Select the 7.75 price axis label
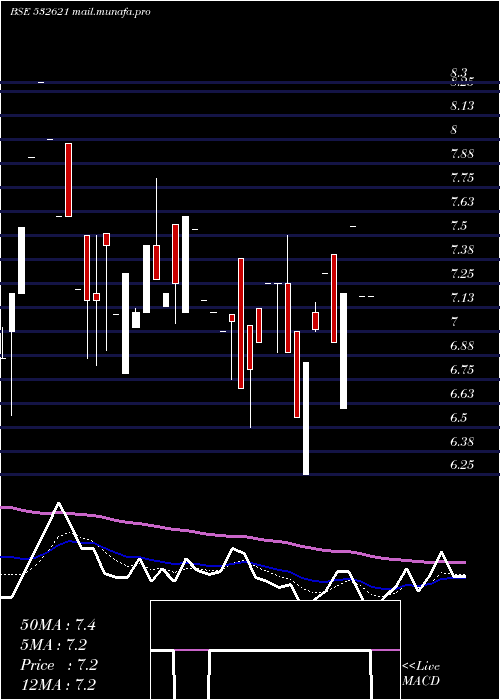The height and width of the screenshot is (700, 500). point(462,178)
